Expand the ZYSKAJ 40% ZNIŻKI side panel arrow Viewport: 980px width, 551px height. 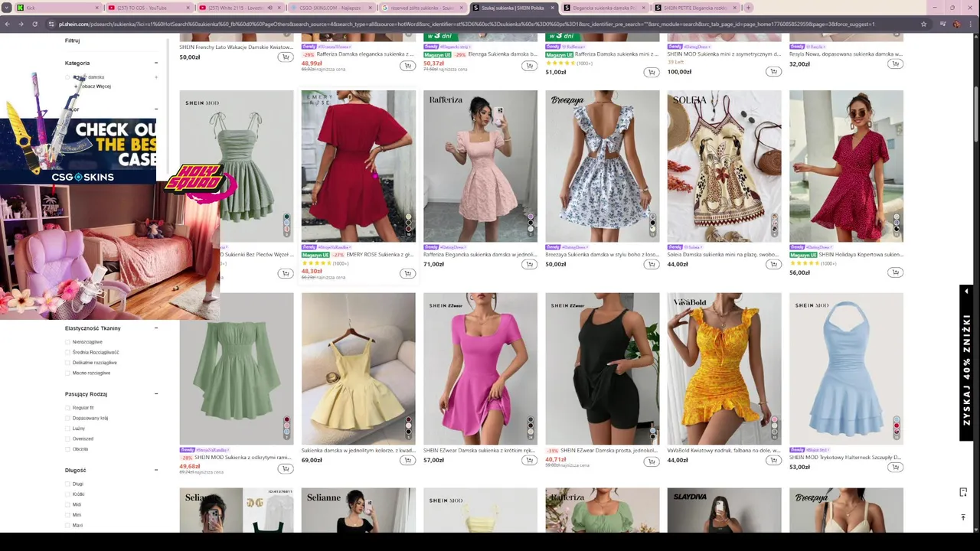[966, 292]
